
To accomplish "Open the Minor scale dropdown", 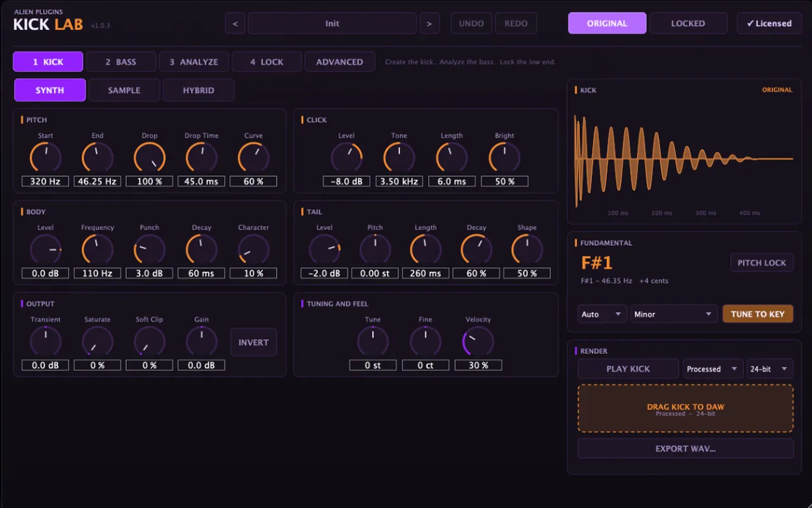I will [674, 314].
